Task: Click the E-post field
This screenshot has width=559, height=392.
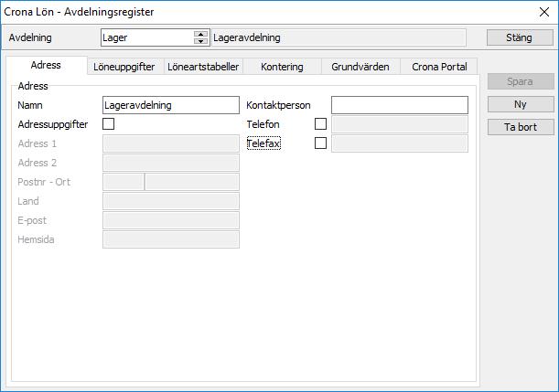Action: click(171, 220)
